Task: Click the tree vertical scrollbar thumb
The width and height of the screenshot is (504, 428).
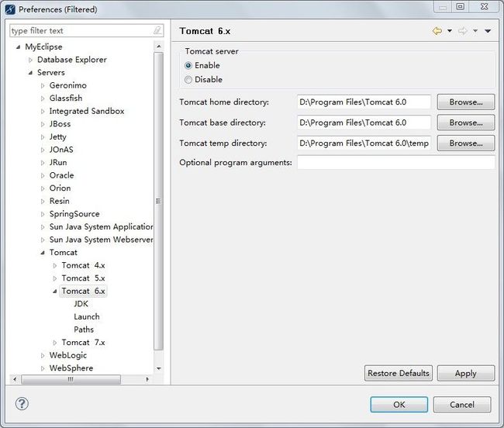Action: point(158,201)
